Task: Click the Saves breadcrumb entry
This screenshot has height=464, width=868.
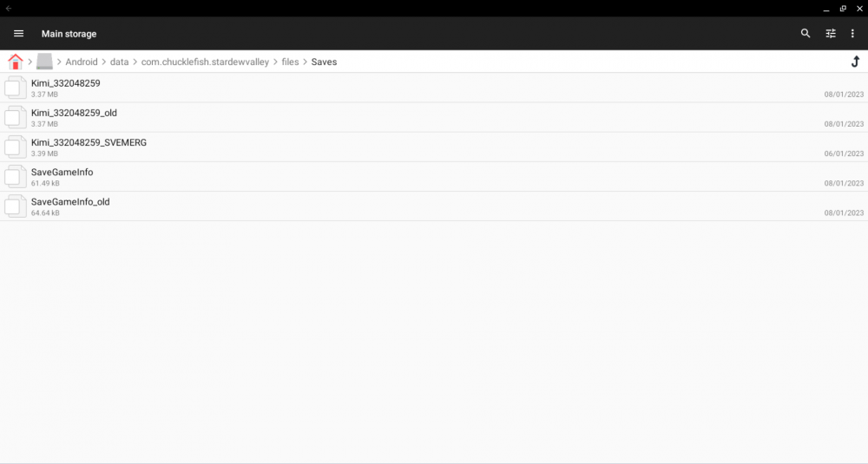Action: (x=324, y=62)
